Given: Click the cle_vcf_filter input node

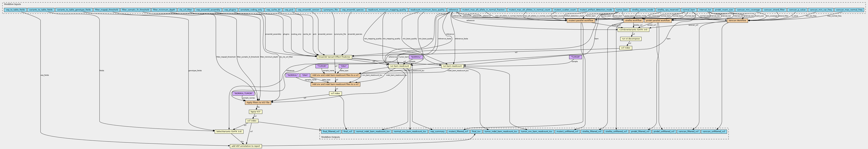Looking at the screenshot, I should (186, 10).
